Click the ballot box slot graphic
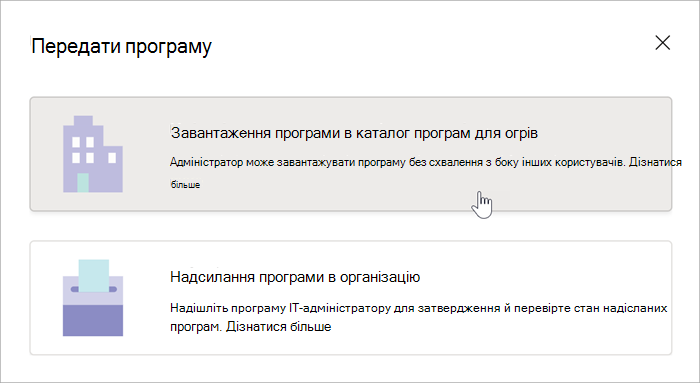The width and height of the screenshot is (700, 383). coord(94,289)
